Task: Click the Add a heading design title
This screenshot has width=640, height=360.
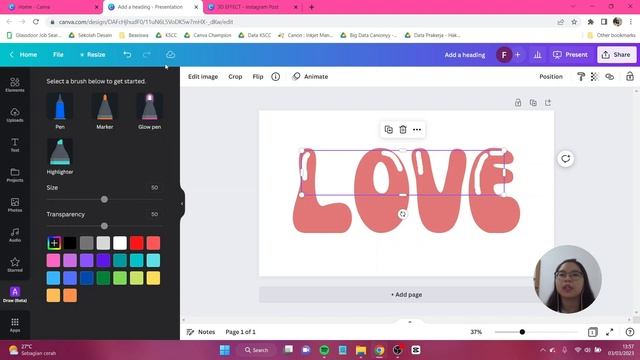Action: click(x=465, y=54)
